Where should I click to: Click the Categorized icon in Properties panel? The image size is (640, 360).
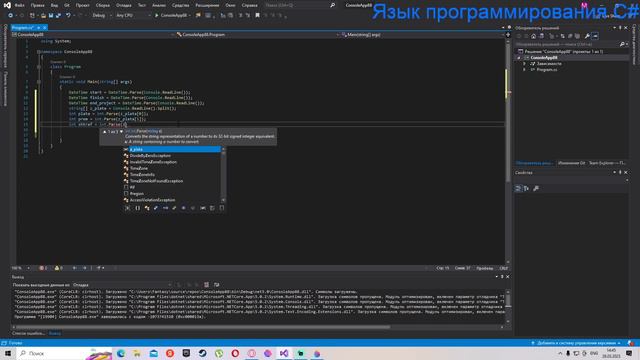[518, 188]
